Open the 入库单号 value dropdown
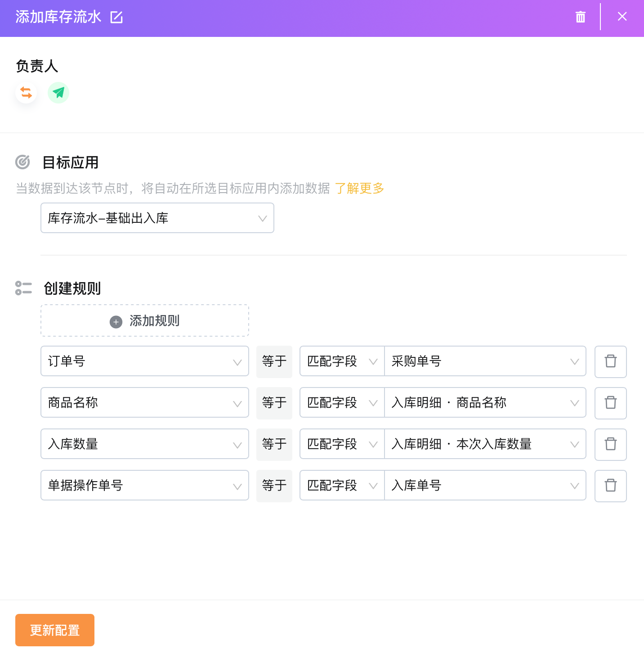This screenshot has height=658, width=644. tap(485, 485)
